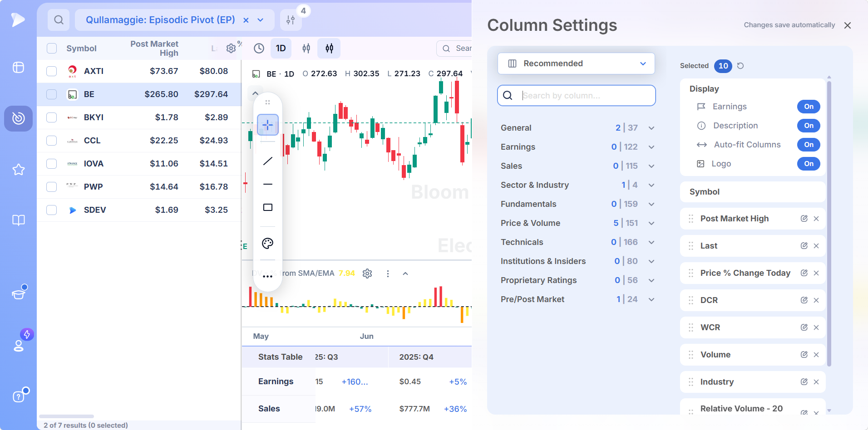Screen dimensions: 868x430
Task: Toggle the Auto-fit Columns switch
Action: point(809,145)
